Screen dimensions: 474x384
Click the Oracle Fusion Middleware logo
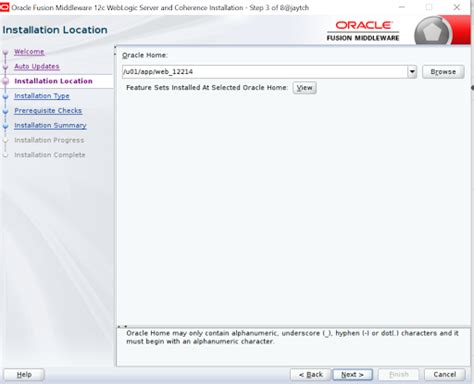pos(363,31)
